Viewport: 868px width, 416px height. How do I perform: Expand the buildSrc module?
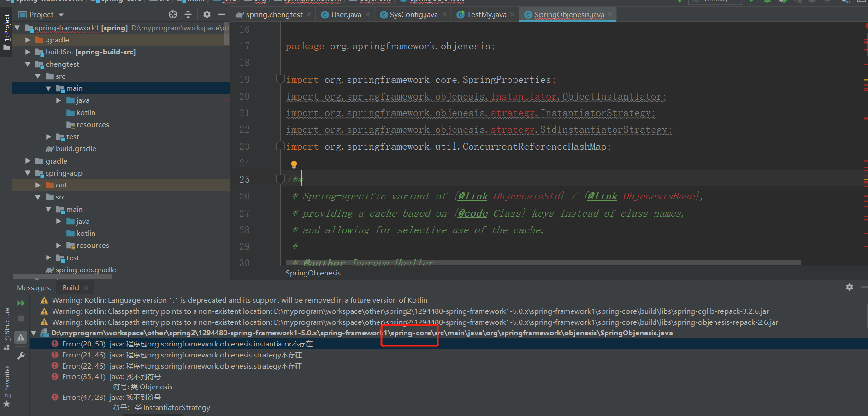(28, 52)
